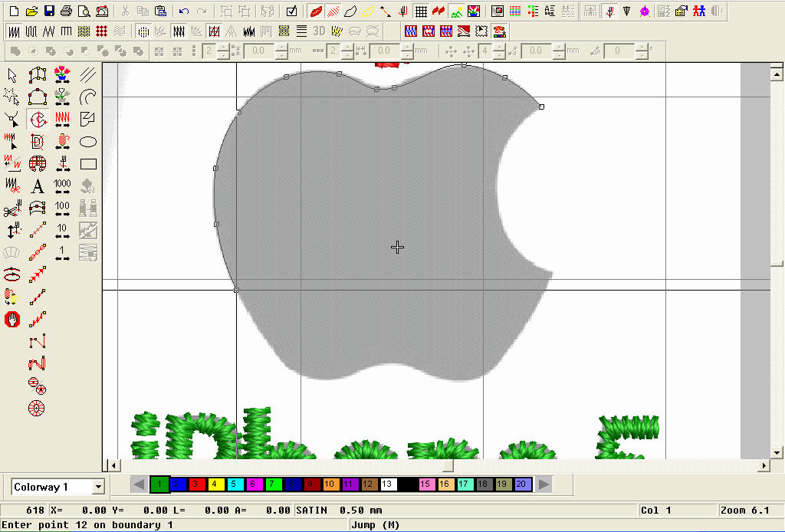Click horizontal scrollbar right arrow
This screenshot has width=785, height=532.
[764, 465]
